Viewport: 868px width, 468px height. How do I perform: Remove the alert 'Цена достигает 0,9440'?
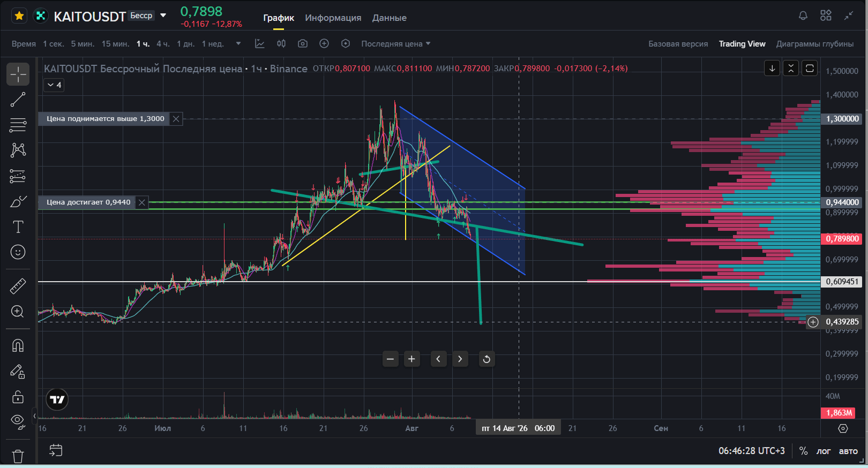[x=141, y=202]
